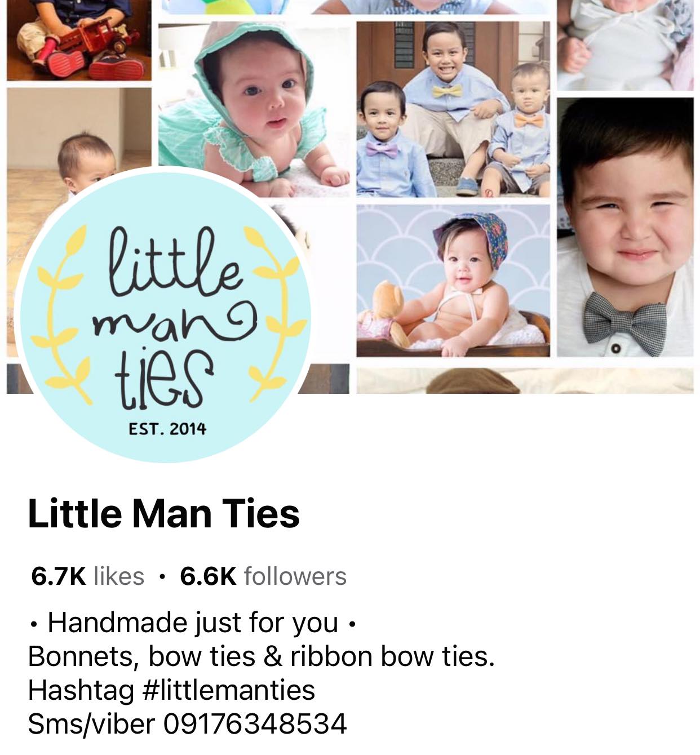This screenshot has width=700, height=755.
Task: Open photo of baby with floral bonnet
Action: pyautogui.click(x=453, y=280)
